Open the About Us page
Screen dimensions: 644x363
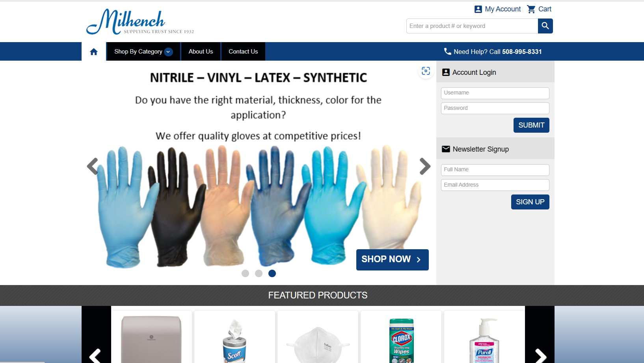pyautogui.click(x=201, y=52)
